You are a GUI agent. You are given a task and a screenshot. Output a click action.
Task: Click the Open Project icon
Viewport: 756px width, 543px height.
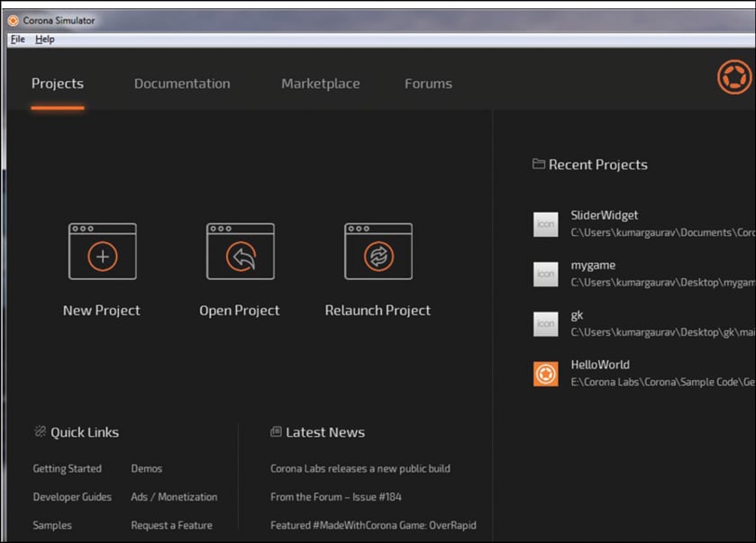(240, 251)
